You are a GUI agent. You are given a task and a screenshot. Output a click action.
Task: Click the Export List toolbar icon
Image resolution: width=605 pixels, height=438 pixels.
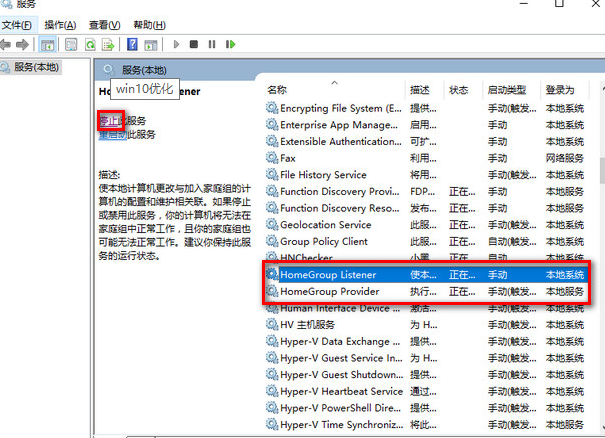[x=109, y=44]
